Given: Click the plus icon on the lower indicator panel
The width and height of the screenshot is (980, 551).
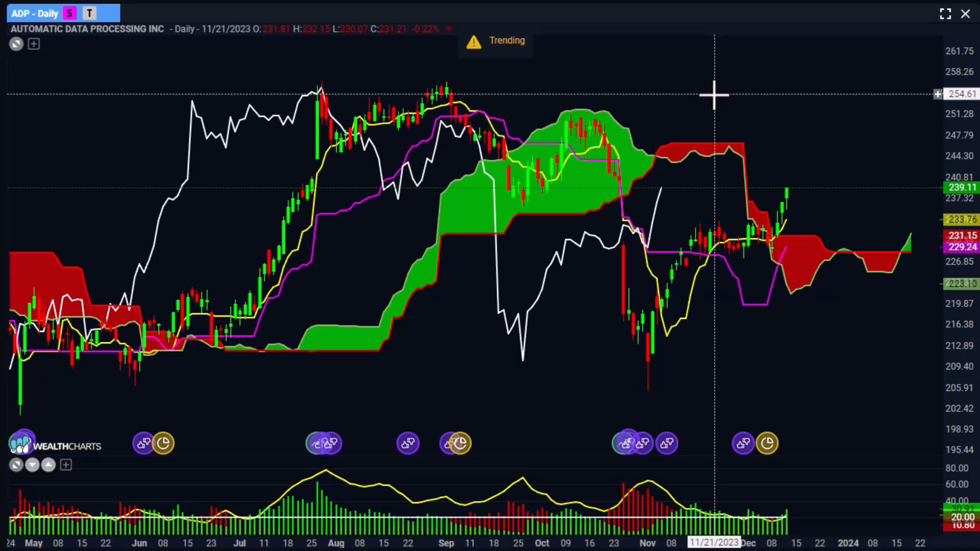Looking at the screenshot, I should click(x=66, y=465).
